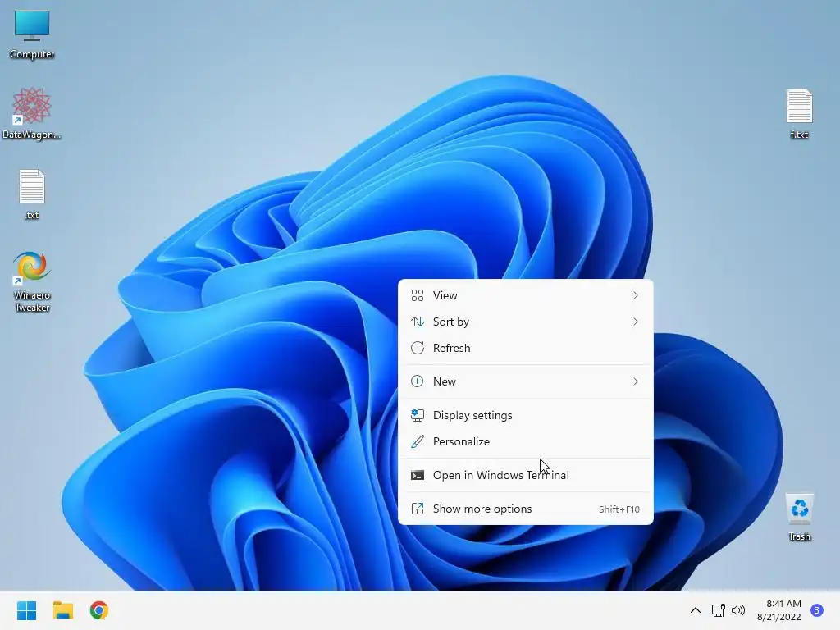Click the 8/21/2022 date text

point(779,617)
